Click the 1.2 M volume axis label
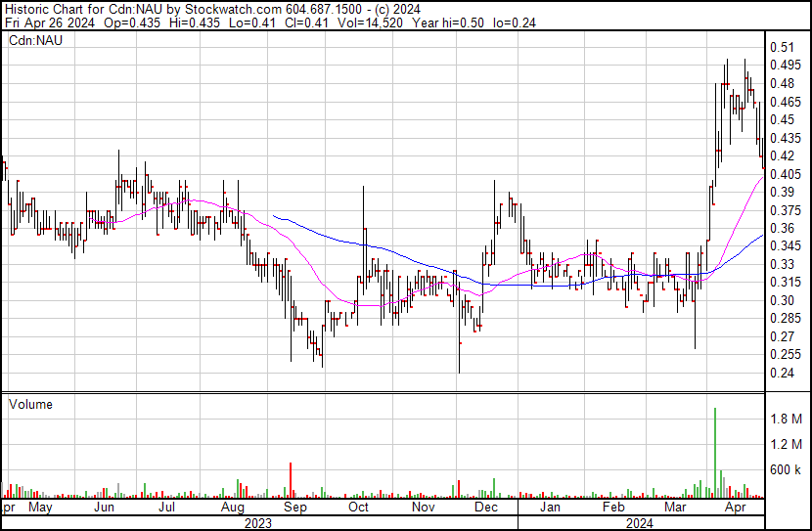The image size is (812, 531). click(785, 444)
